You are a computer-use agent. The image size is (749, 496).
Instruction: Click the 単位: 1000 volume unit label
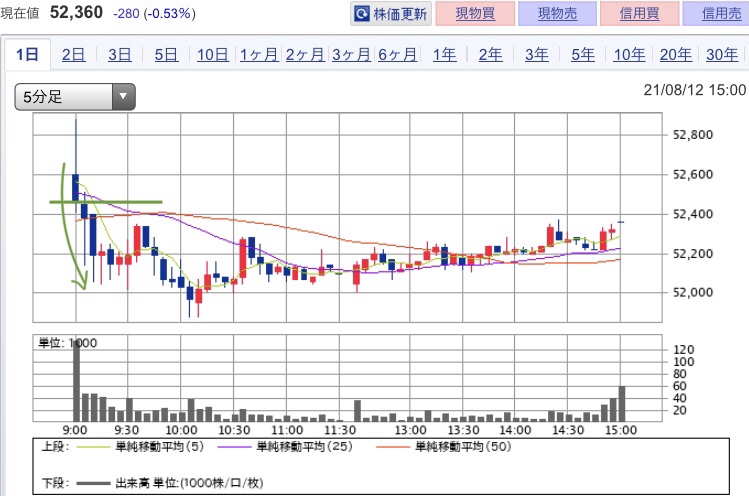[67, 343]
